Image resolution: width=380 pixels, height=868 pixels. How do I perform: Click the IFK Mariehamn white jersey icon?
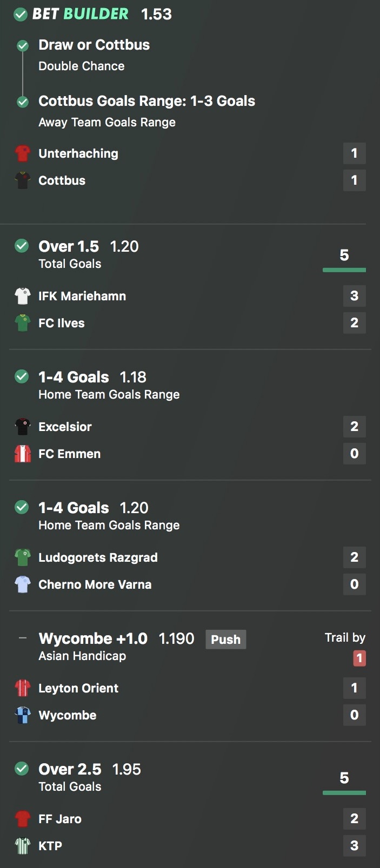pos(22,296)
